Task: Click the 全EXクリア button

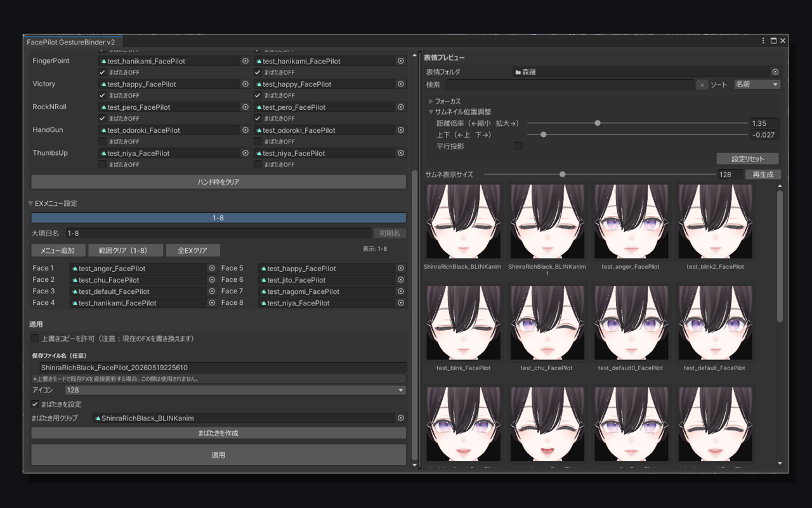Action: tap(193, 250)
